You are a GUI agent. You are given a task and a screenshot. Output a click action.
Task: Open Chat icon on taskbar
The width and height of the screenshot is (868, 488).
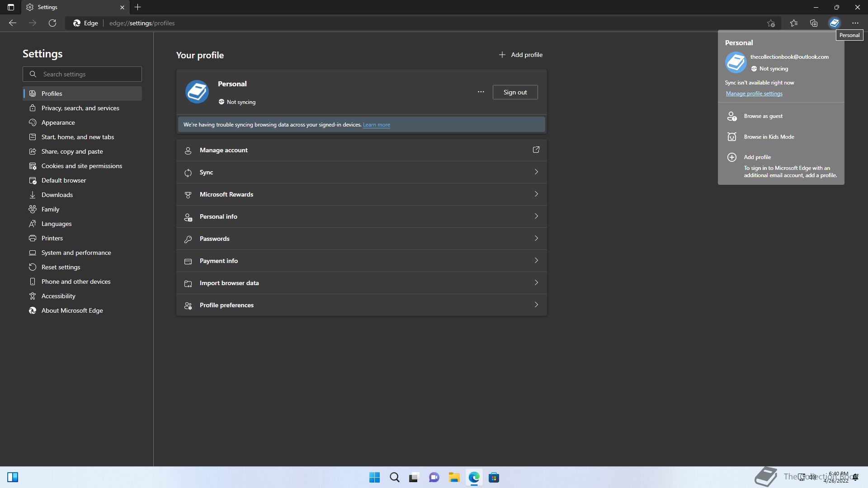[434, 477]
